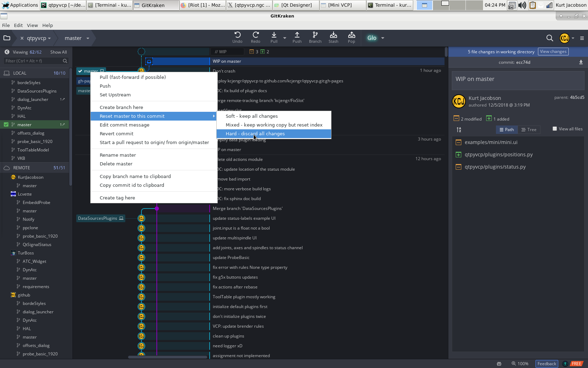Select Hard - discard all changes
This screenshot has height=368, width=588.
tap(274, 134)
